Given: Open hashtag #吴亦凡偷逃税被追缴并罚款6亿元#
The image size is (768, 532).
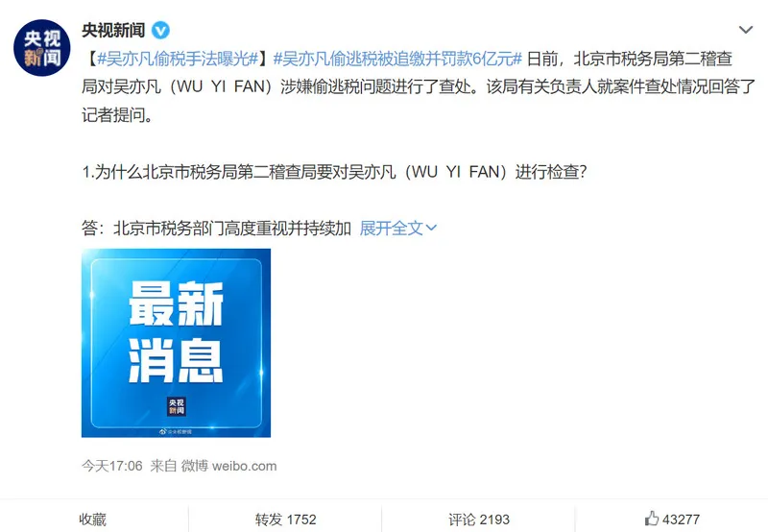Looking at the screenshot, I should click(397, 59).
